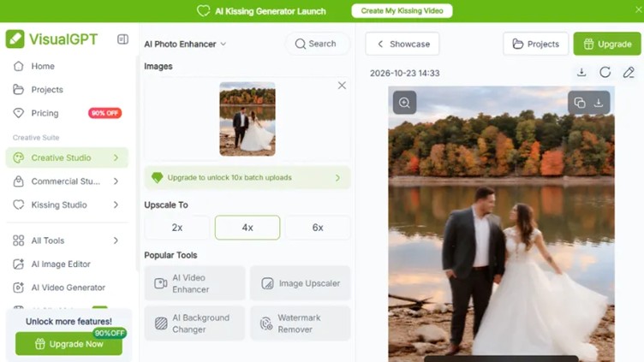The width and height of the screenshot is (644, 362).
Task: Select 6x upscale option
Action: (x=318, y=228)
